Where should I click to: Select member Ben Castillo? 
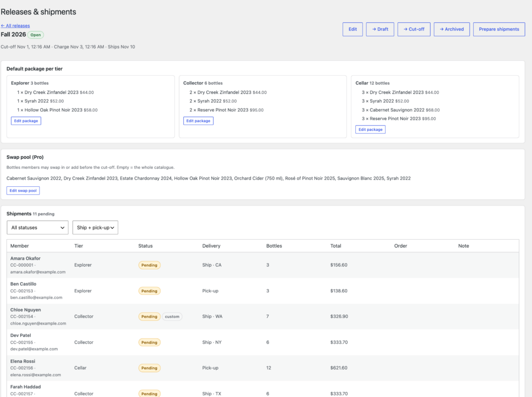pyautogui.click(x=23, y=284)
